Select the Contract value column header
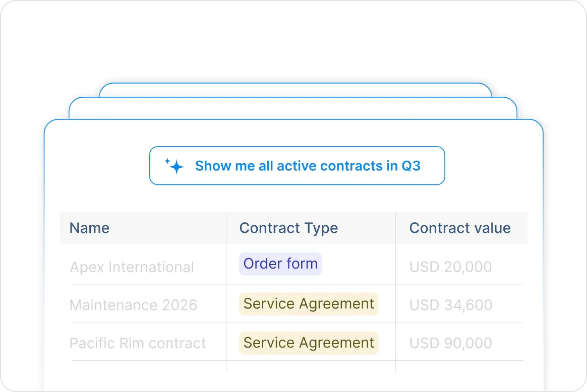587x392 pixels. [x=460, y=228]
